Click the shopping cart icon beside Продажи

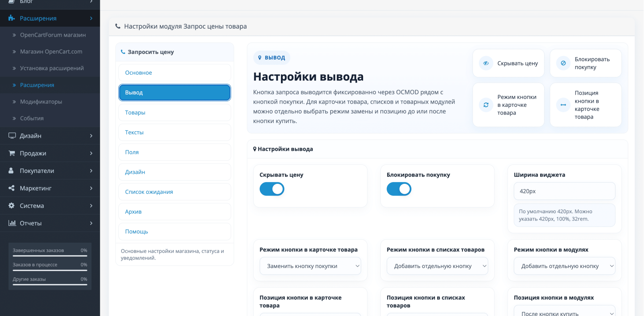(x=12, y=153)
